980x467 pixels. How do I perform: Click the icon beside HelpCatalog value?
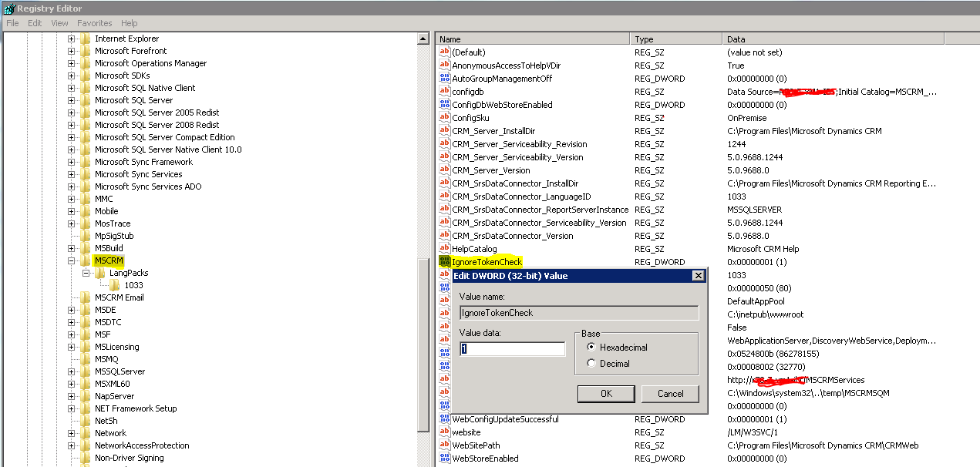444,249
